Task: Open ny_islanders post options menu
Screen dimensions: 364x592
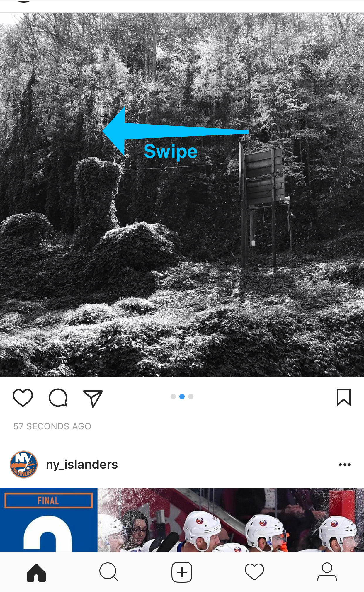Action: pyautogui.click(x=345, y=465)
